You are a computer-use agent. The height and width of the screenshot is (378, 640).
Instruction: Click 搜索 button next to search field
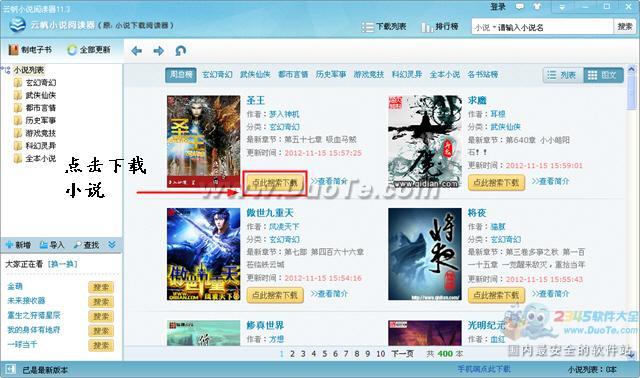(624, 27)
